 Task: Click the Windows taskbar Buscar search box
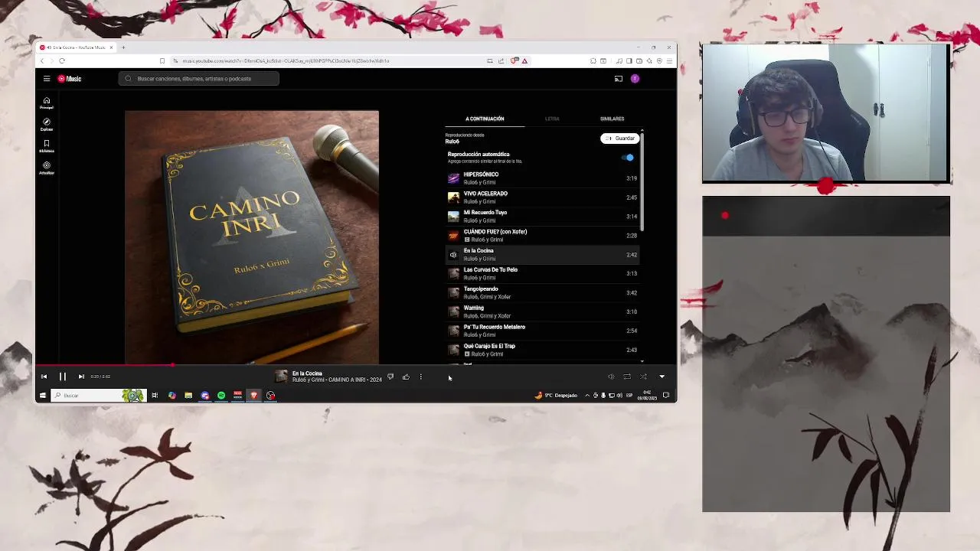pyautogui.click(x=98, y=396)
